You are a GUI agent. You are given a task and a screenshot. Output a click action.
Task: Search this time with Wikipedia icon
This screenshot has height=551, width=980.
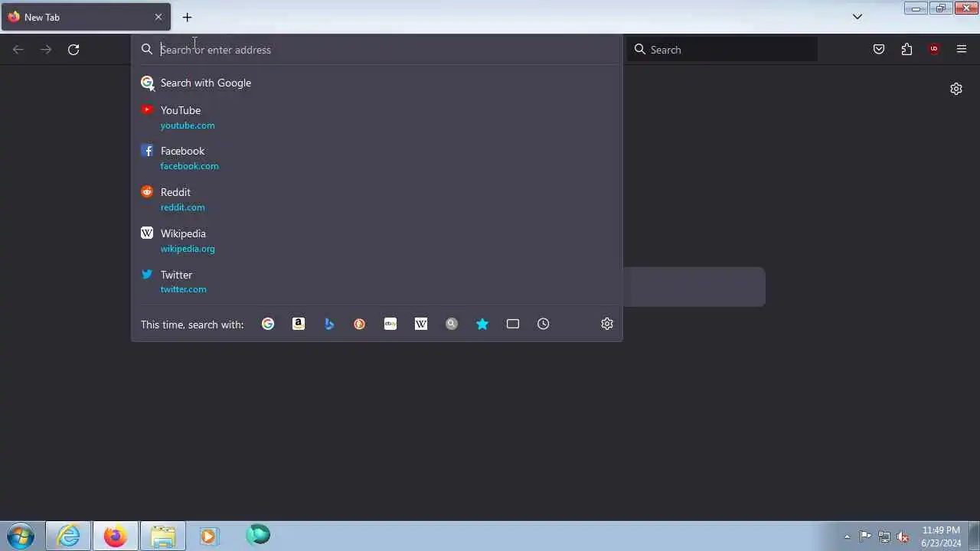(x=421, y=324)
